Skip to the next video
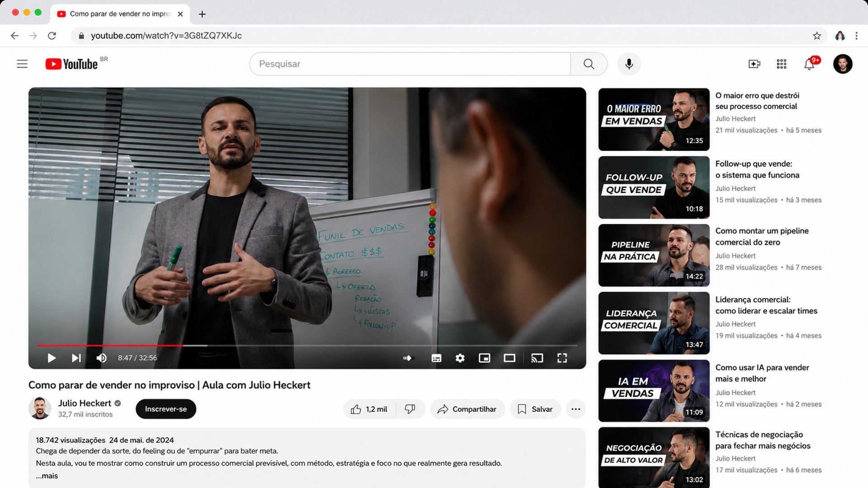 click(76, 358)
